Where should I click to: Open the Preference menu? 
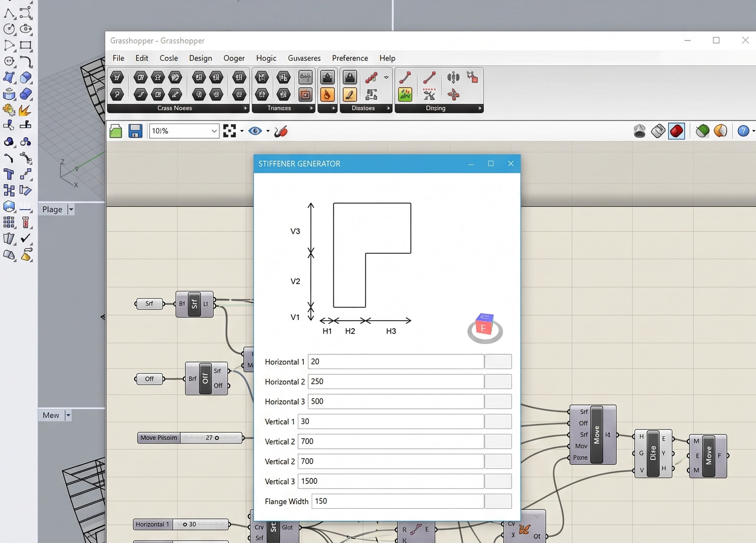(350, 58)
